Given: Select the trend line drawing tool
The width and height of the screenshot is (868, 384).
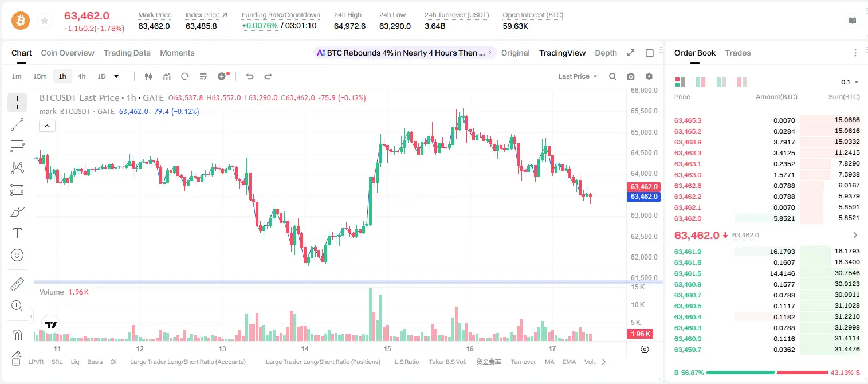Looking at the screenshot, I should pos(17,124).
